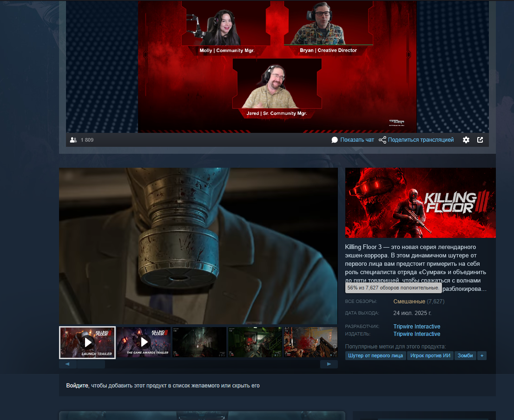The height and width of the screenshot is (420, 514).
Task: Select the green-lit screenshot thumbnail
Action: [x=255, y=342]
